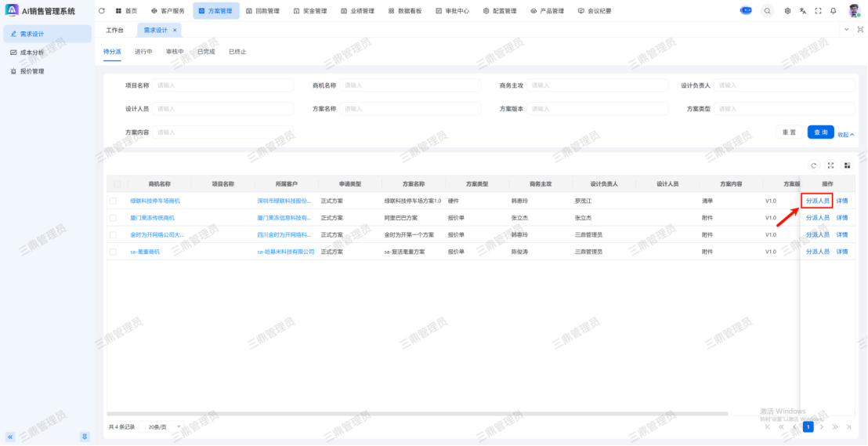
Task: Expand the tab list chevron dropdown
Action: coord(846,30)
